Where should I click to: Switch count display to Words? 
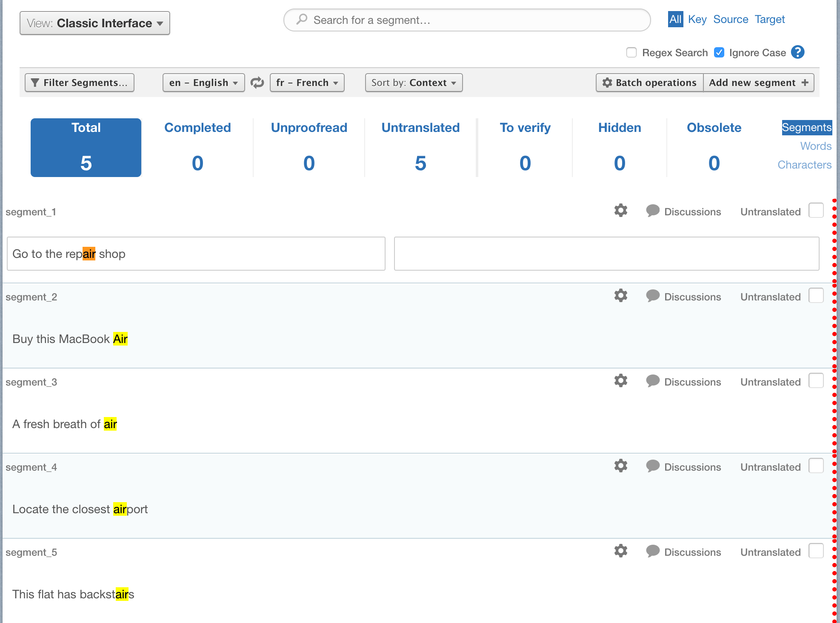coord(815,146)
